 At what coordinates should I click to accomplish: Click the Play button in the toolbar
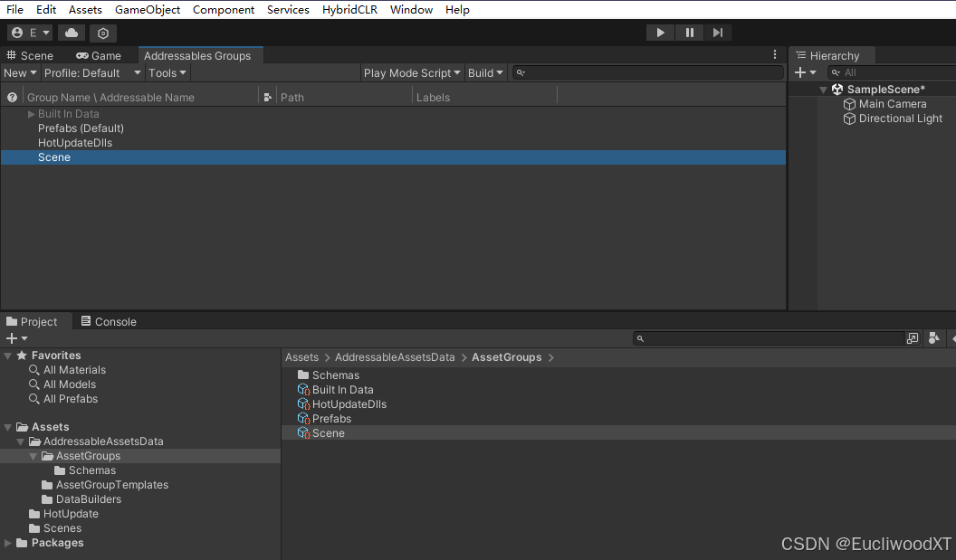660,32
